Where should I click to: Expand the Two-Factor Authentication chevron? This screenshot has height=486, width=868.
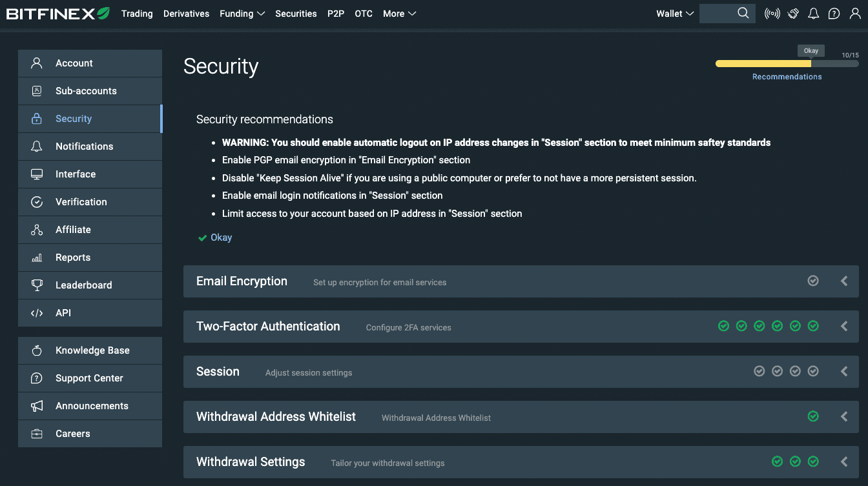tap(844, 327)
